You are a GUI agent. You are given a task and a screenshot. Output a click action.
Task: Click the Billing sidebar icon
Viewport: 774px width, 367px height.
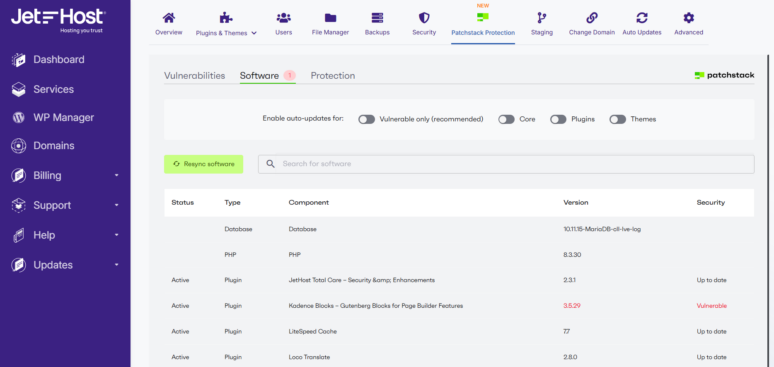tap(18, 175)
